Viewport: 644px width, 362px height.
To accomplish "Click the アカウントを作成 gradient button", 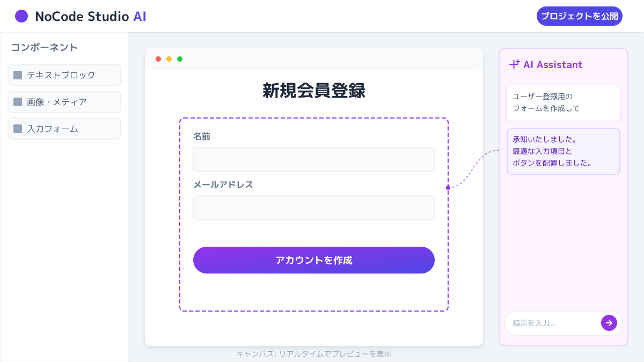I will (314, 260).
